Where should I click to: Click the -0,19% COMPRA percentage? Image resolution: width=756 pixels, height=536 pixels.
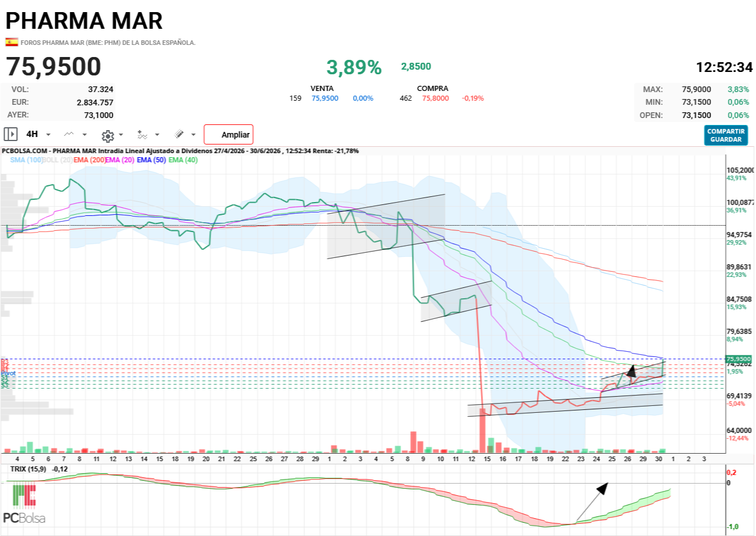[473, 98]
